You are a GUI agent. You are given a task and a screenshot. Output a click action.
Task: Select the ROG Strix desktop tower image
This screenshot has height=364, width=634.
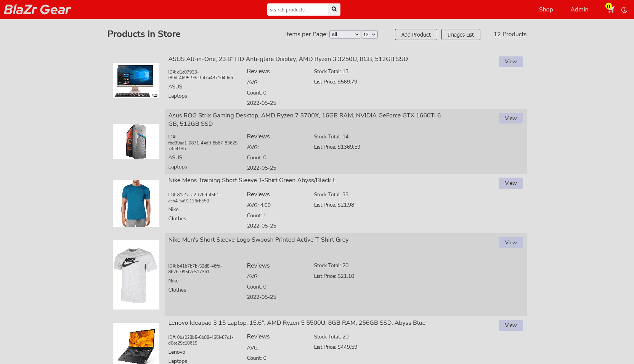click(x=136, y=141)
